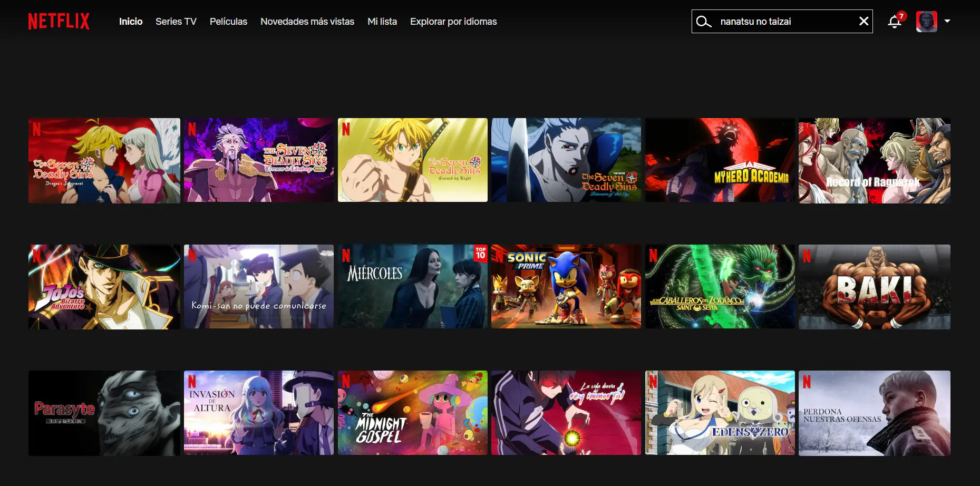Open the Miércoles thumbnail

[413, 287]
